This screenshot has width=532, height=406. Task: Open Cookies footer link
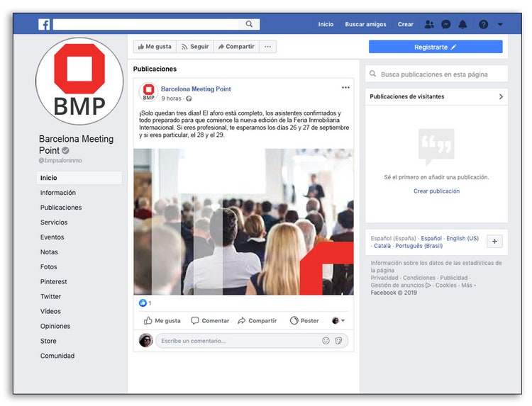(x=446, y=286)
